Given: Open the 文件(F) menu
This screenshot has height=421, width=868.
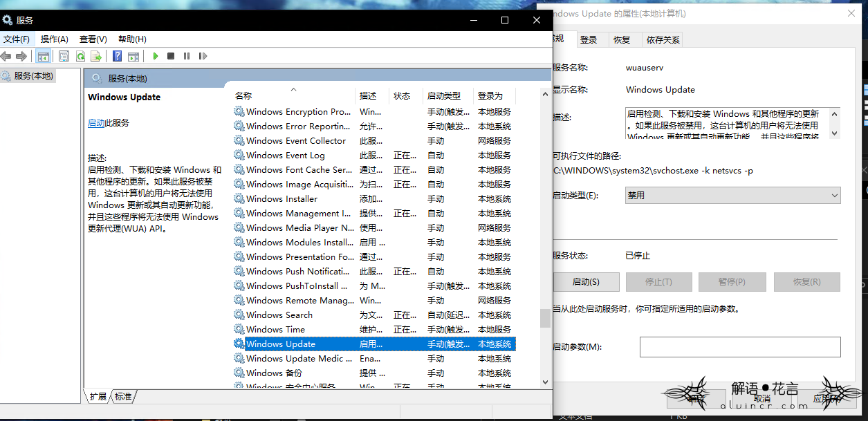Looking at the screenshot, I should 17,39.
